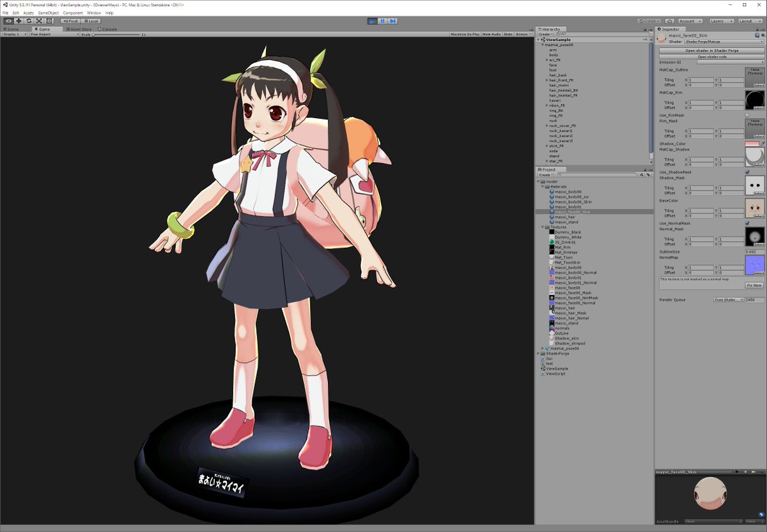Click Create button in Hierarchy
The image size is (767, 532).
545,34
